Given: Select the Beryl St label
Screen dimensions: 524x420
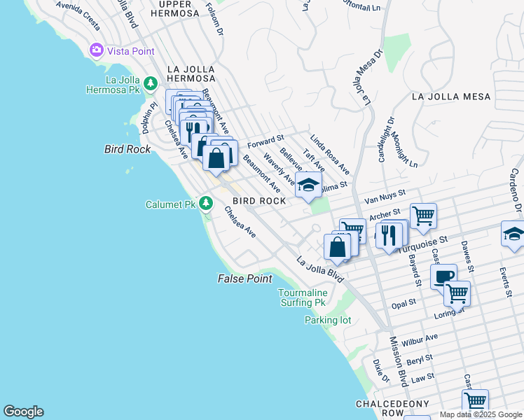Looking at the screenshot, I should coord(420,360).
